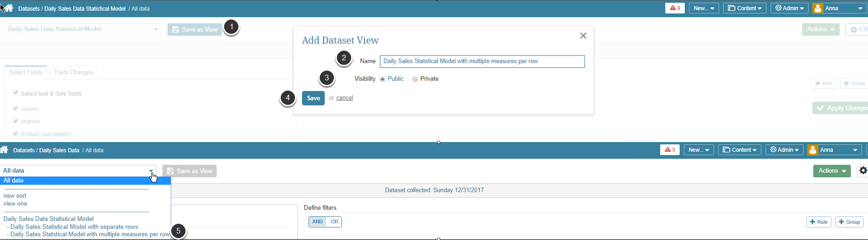The height and width of the screenshot is (240, 868).
Task: Click the 'Add Dataset View' dialog title
Action: (x=341, y=40)
